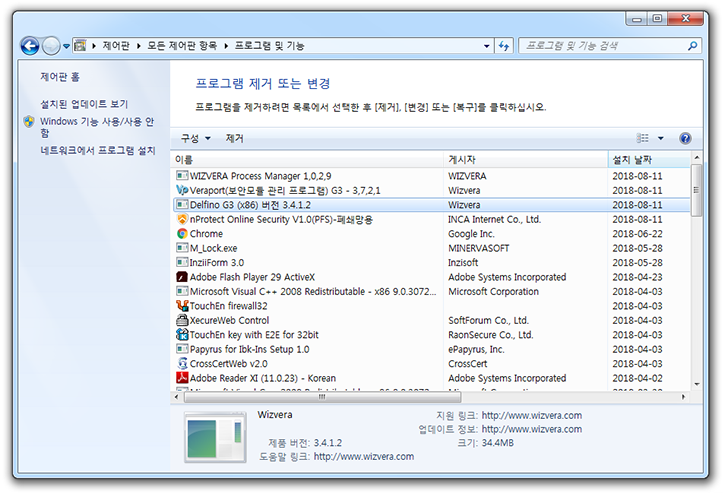The height and width of the screenshot is (494, 725).
Task: Click the shield icon beside Windows 기능
Action: tap(29, 122)
